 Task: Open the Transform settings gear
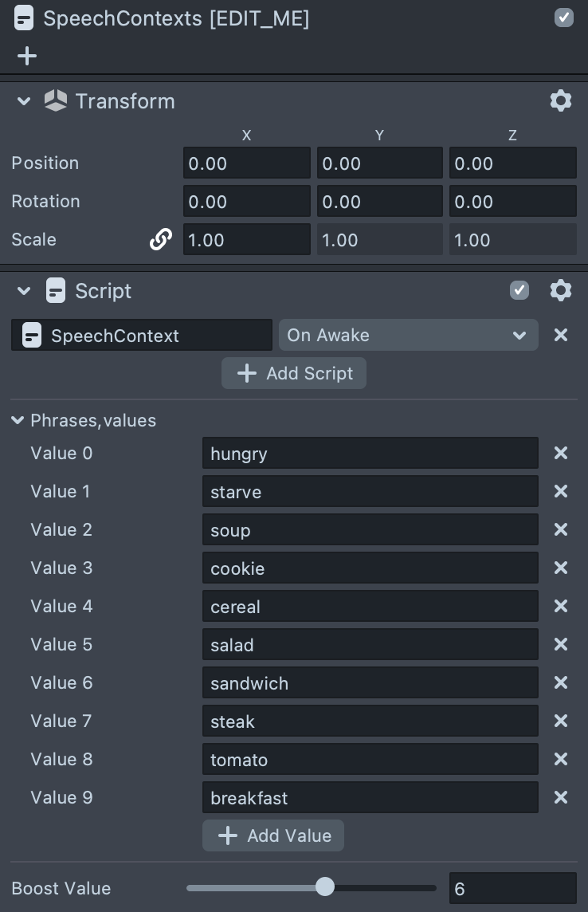(x=561, y=101)
